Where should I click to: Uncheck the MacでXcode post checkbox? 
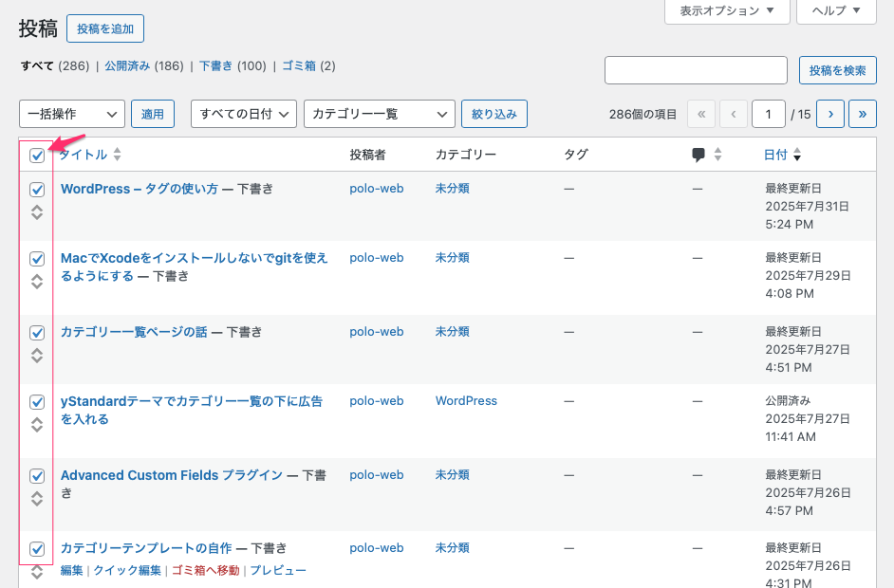click(37, 259)
